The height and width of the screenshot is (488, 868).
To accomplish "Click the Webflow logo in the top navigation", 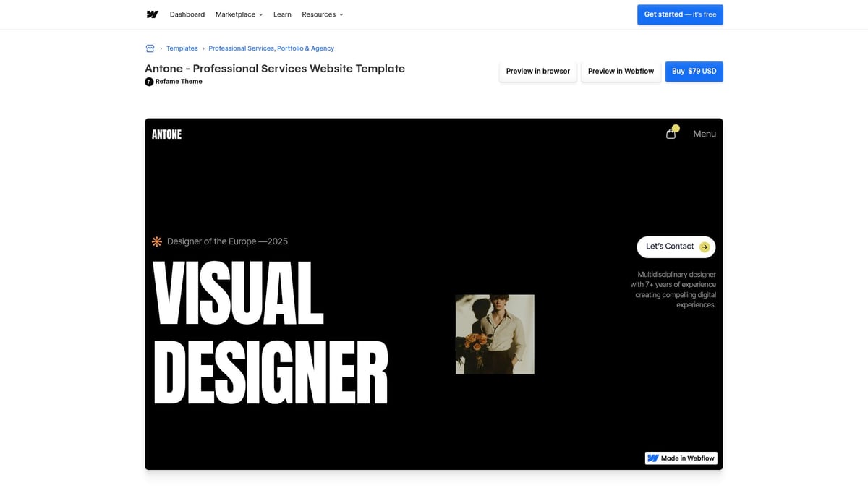I will click(x=152, y=14).
